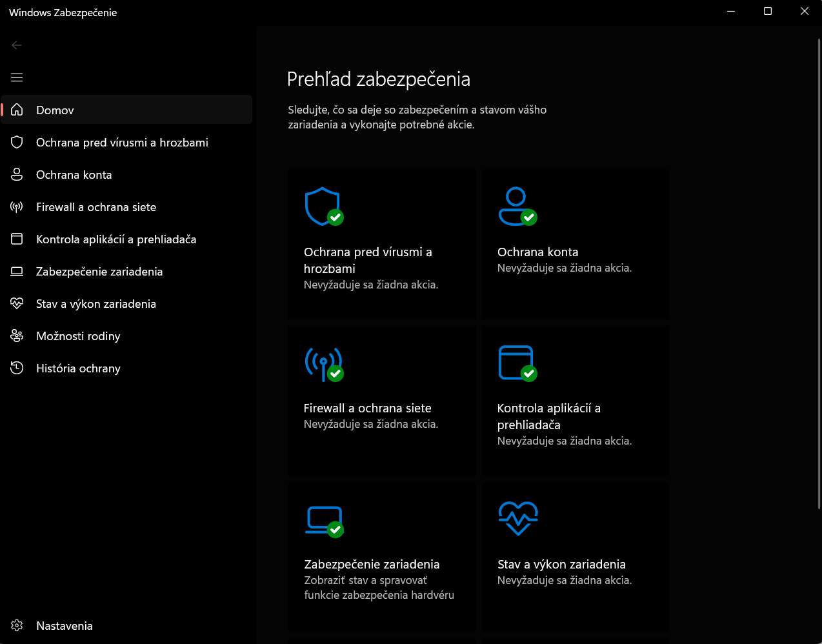Click the laptop icon beside sidebar Zabezpečenie zariadenia

(17, 271)
